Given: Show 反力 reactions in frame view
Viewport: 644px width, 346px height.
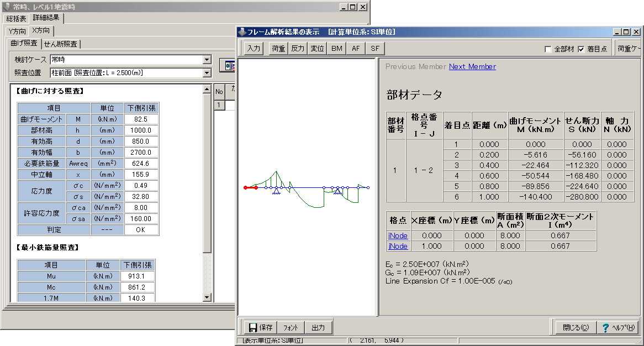Looking at the screenshot, I should pyautogui.click(x=297, y=49).
